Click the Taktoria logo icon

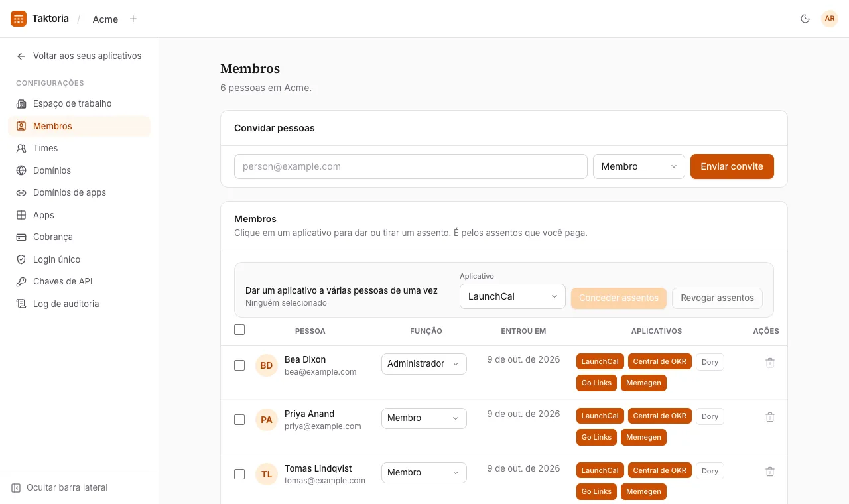[x=19, y=19]
